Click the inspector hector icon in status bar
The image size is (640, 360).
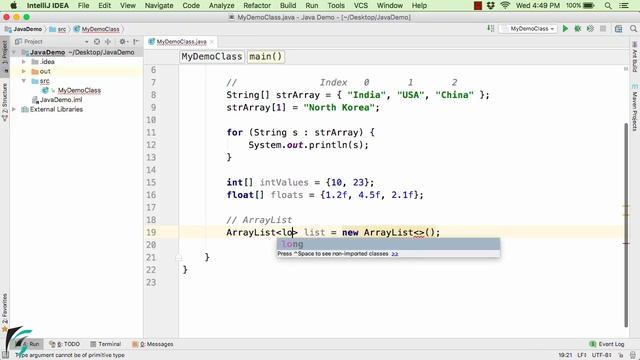pyautogui.click(x=633, y=355)
